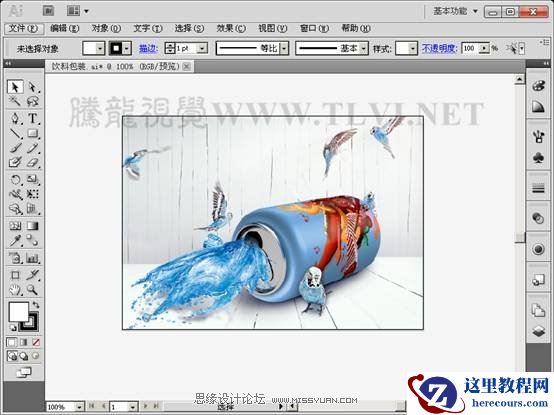Reset to default fill and stroke
This screenshot has width=554, height=415.
[x=13, y=328]
